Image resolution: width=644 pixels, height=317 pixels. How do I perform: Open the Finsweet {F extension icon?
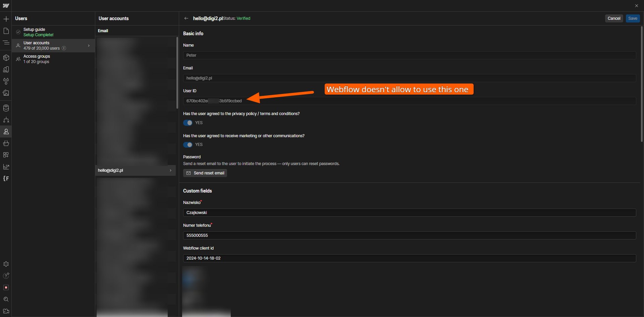[x=6, y=178]
